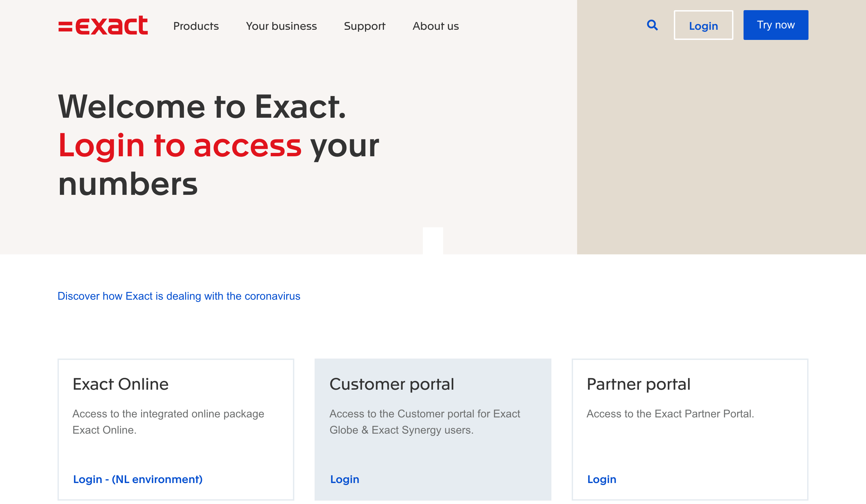Click the Welcome to Exact headline
The height and width of the screenshot is (504, 866).
202,107
